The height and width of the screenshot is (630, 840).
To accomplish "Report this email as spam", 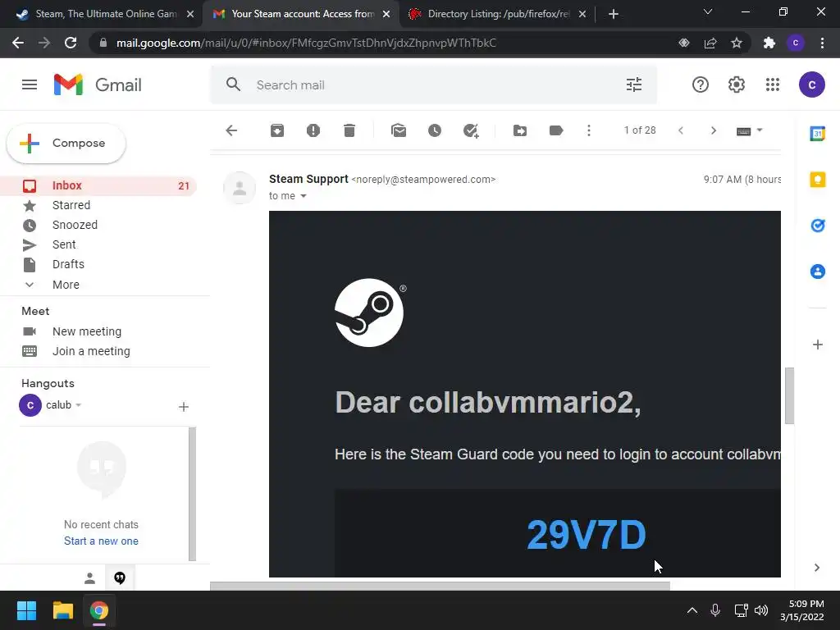I will (x=313, y=130).
